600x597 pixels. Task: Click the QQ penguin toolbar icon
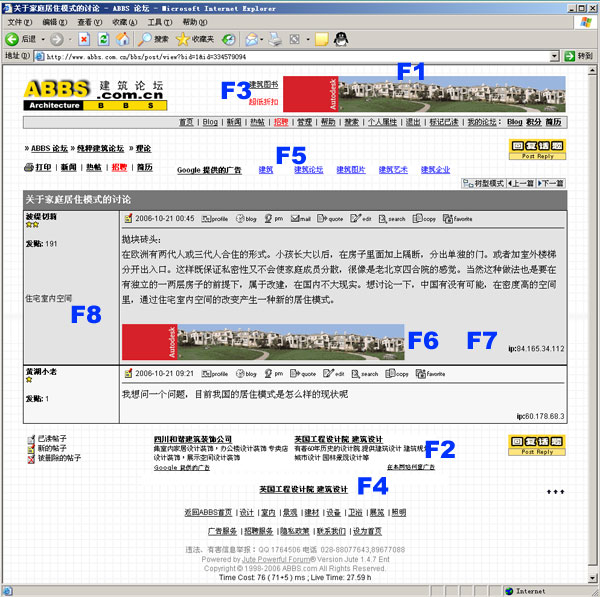(x=341, y=39)
